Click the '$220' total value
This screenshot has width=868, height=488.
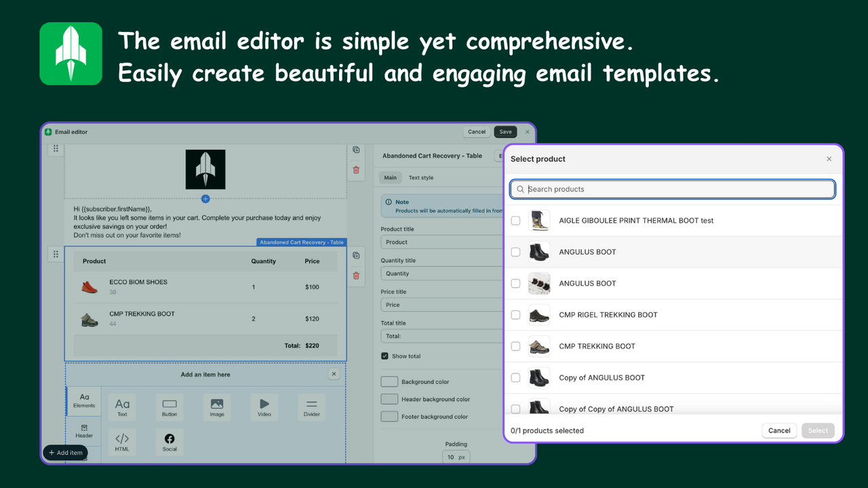point(312,346)
